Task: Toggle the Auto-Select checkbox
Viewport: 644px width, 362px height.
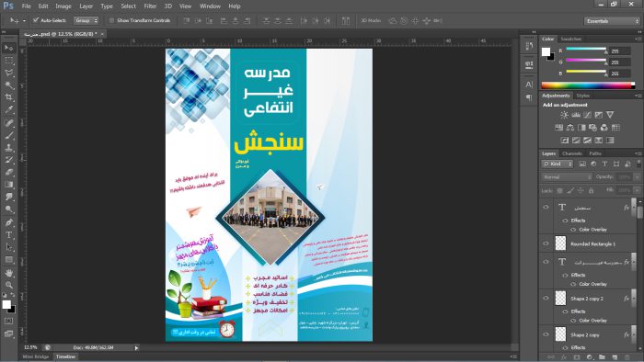Action: click(36, 20)
